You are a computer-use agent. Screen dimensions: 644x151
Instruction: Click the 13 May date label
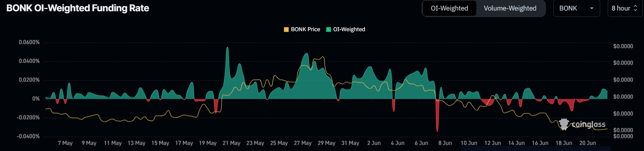pyautogui.click(x=136, y=143)
